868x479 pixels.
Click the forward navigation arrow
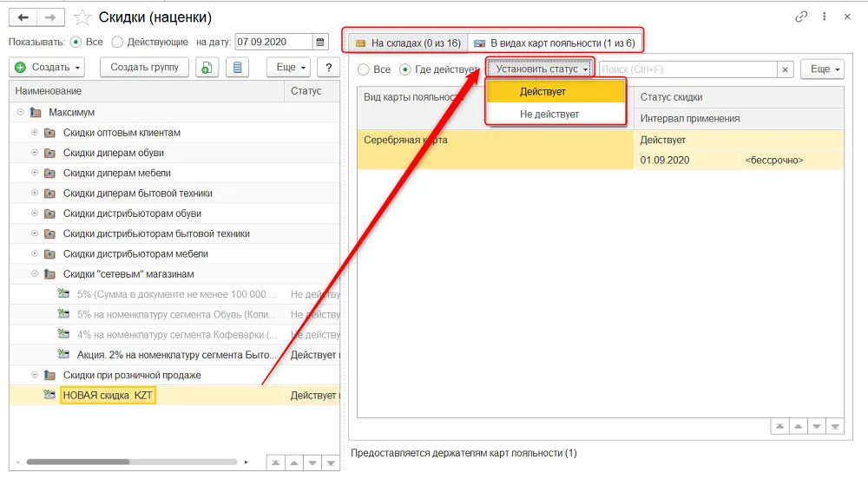pyautogui.click(x=50, y=17)
